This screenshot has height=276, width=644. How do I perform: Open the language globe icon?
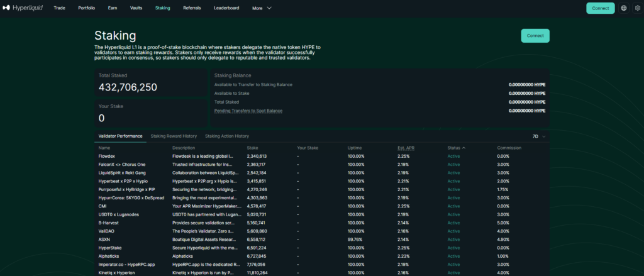coord(623,8)
